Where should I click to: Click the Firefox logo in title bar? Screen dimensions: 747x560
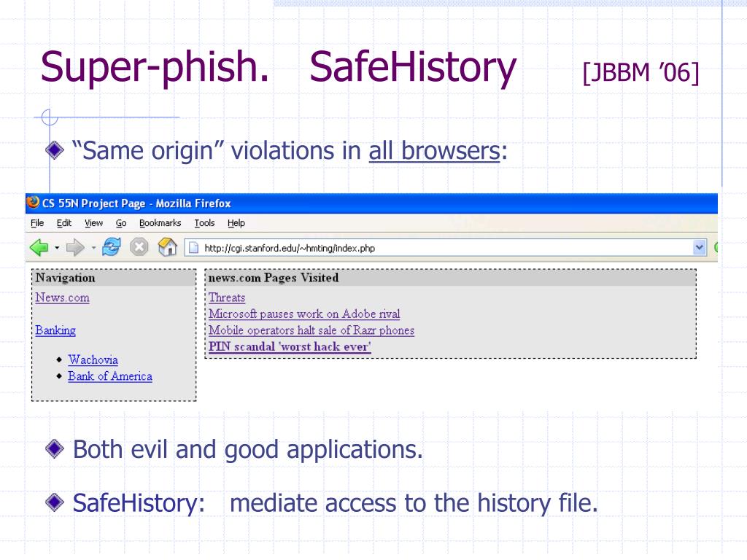point(33,203)
